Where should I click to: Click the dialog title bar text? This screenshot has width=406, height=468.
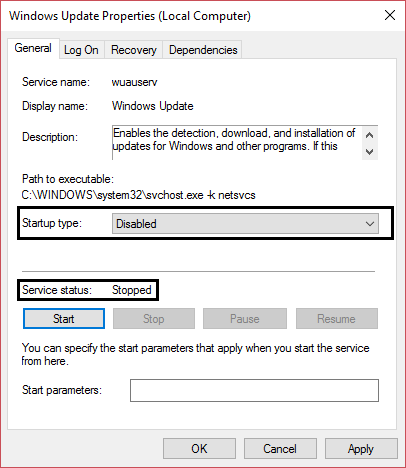point(130,16)
